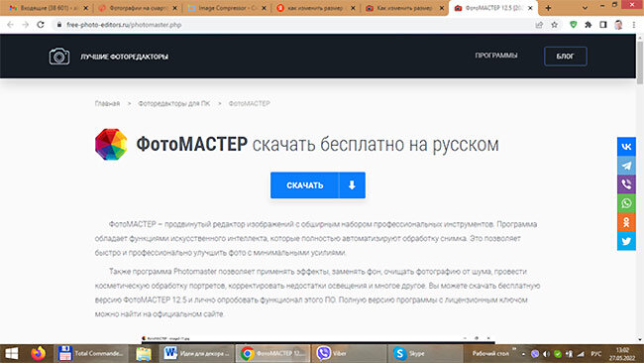
Task: Open Skype from the taskbar
Action: [x=425, y=353]
